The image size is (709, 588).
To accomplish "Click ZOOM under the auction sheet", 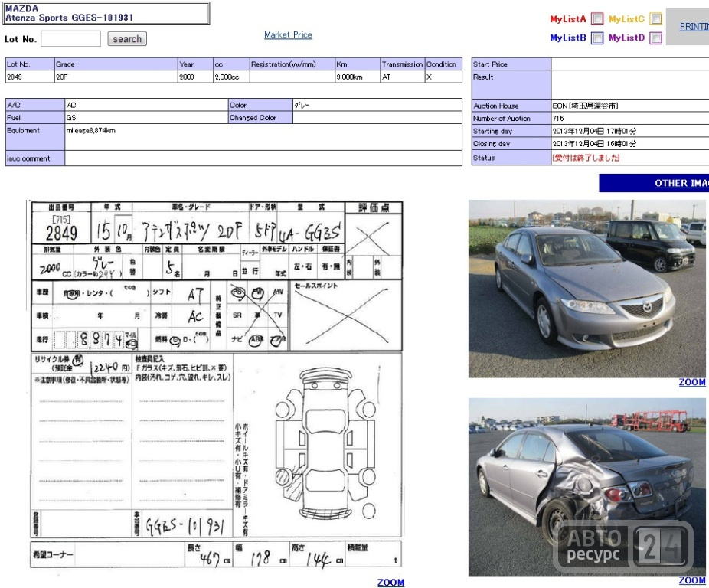I will coord(390,583).
